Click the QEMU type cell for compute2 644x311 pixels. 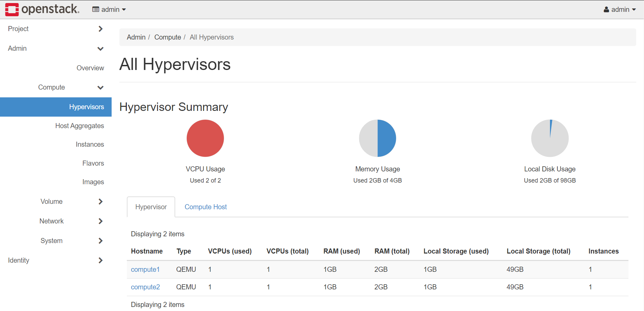point(186,287)
